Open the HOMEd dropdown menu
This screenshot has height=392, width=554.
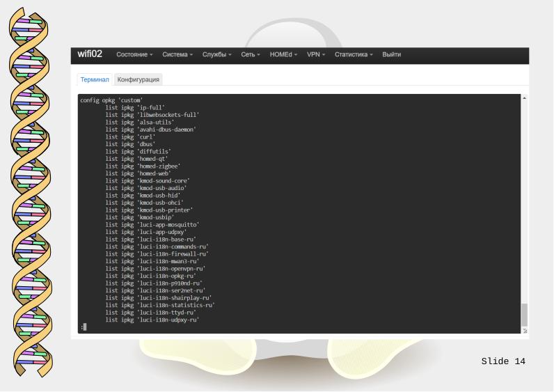click(285, 55)
